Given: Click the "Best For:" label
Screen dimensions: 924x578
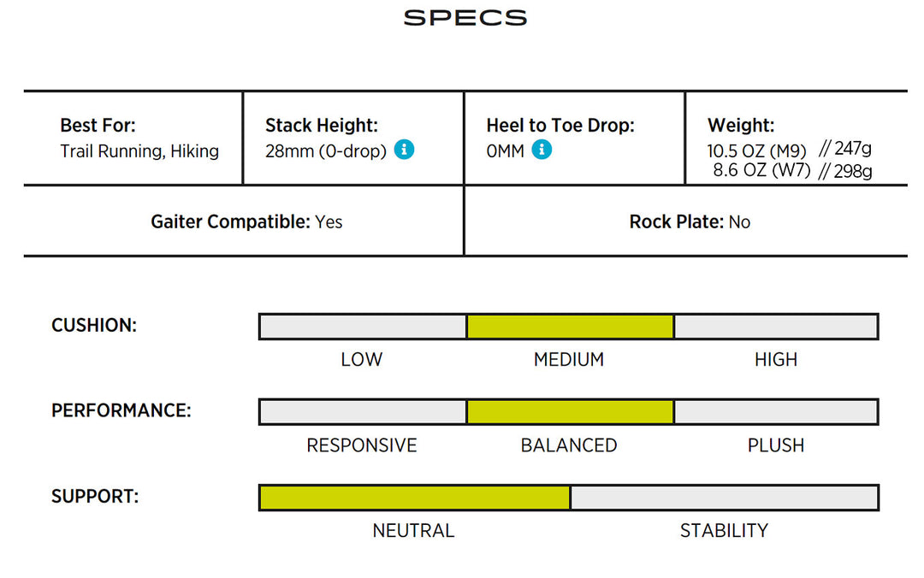Looking at the screenshot, I should pyautogui.click(x=98, y=125).
